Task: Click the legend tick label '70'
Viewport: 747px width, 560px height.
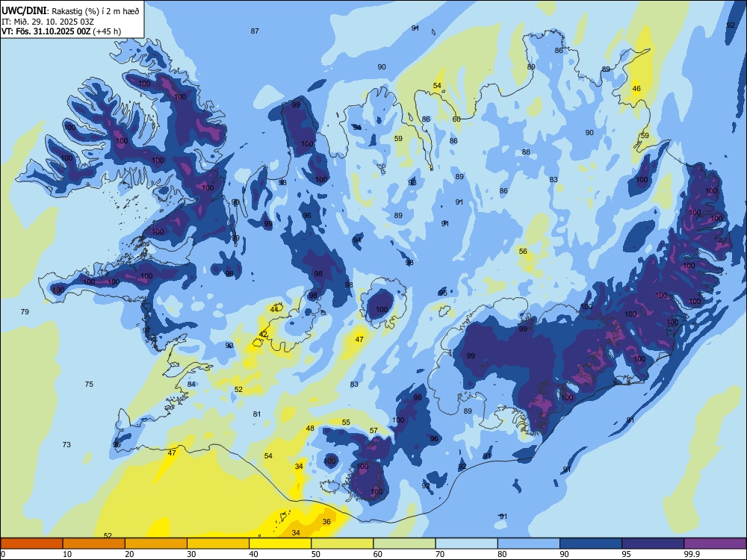Action: 440,554
